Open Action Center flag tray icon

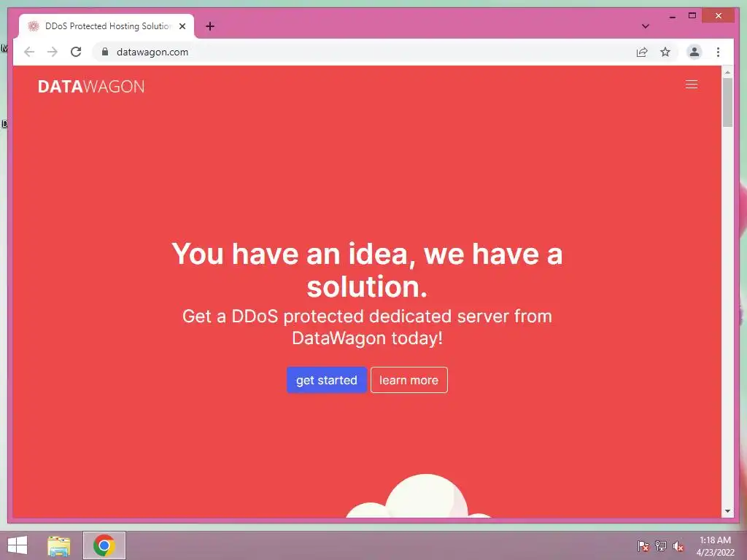(643, 546)
